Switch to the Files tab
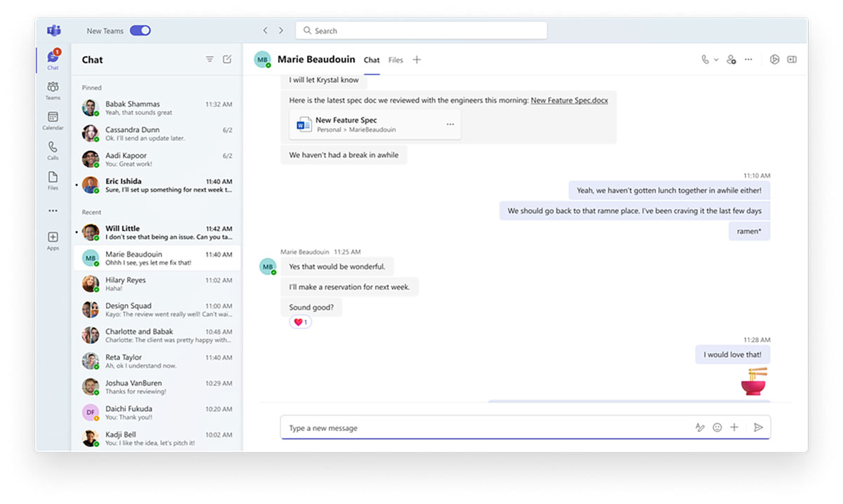The image size is (843, 504). [396, 60]
